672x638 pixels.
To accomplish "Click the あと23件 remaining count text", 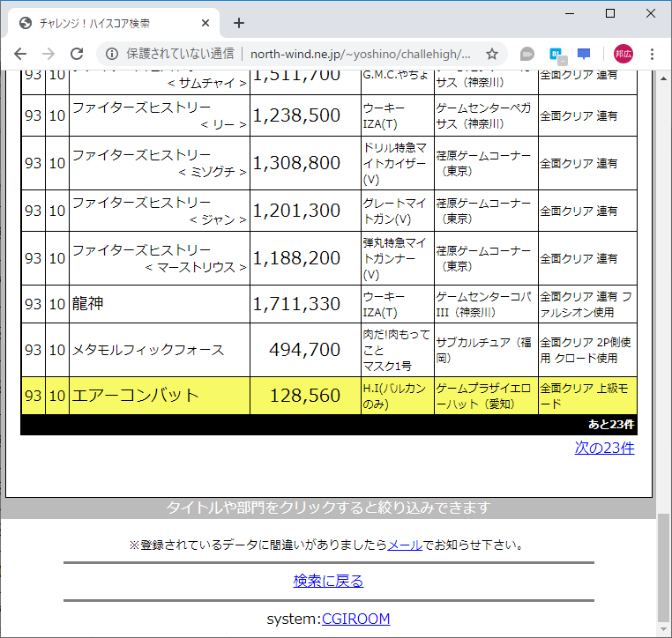I will (611, 425).
